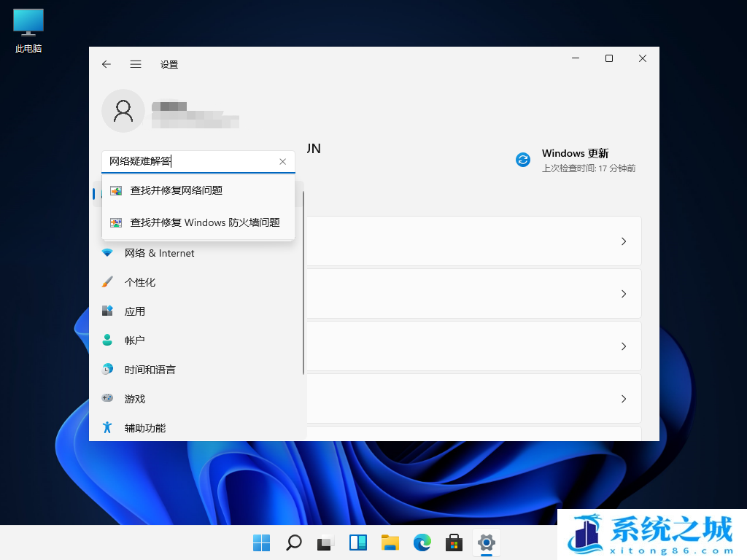This screenshot has width=747, height=560.
Task: Click the Windows 更新 sync icon
Action: 523,160
